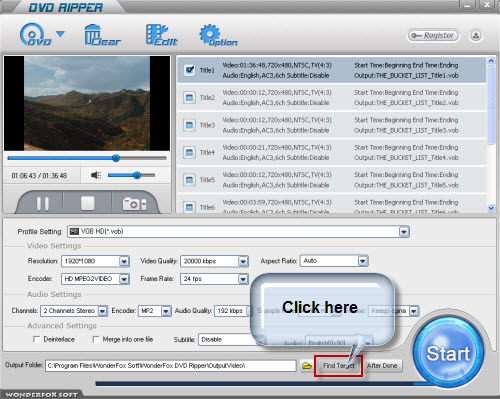The height and width of the screenshot is (399, 500).
Task: Select Title4 video 00:00:21 info text
Action: tap(277, 147)
